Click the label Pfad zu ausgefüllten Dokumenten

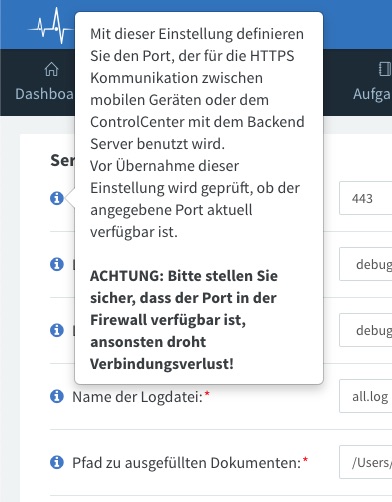click(187, 463)
